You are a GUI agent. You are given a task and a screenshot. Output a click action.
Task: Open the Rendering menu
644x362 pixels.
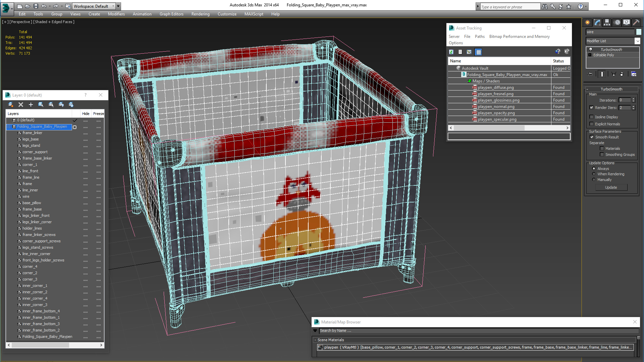pos(200,14)
